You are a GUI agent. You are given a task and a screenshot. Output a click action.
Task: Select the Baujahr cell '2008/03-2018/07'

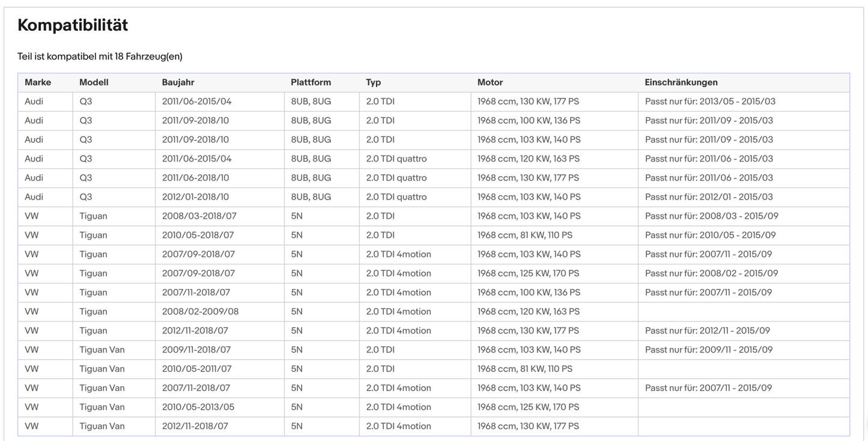pyautogui.click(x=198, y=216)
